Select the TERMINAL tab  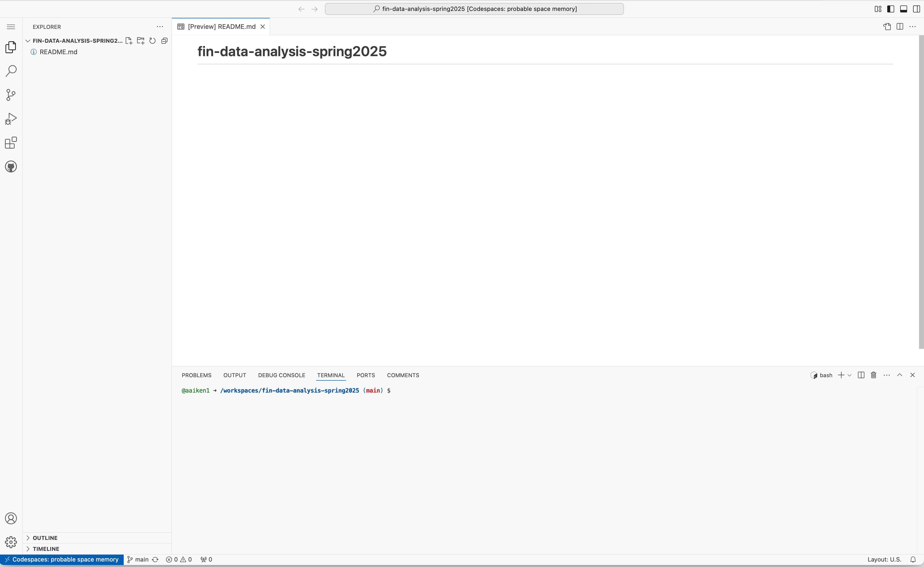pyautogui.click(x=330, y=375)
